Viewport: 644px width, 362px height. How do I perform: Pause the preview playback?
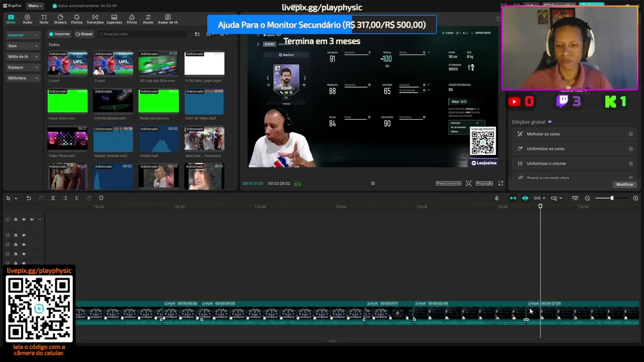click(x=373, y=184)
